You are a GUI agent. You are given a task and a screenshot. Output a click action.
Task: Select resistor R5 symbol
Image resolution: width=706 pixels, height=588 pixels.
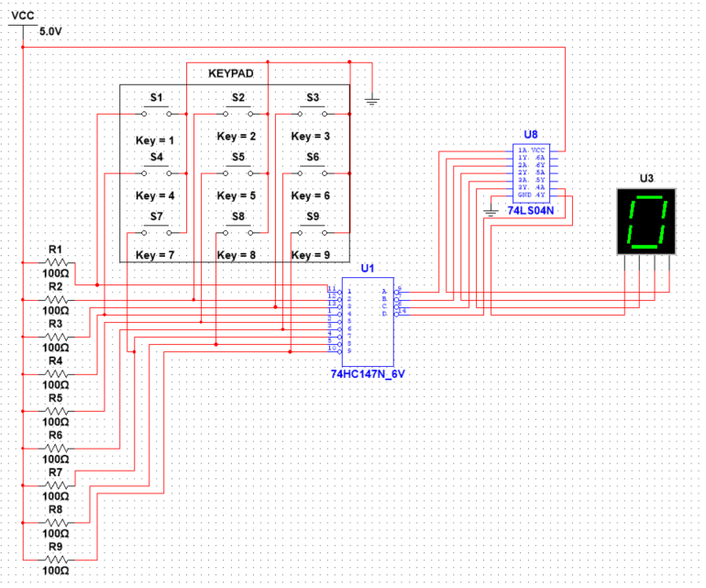click(x=56, y=411)
